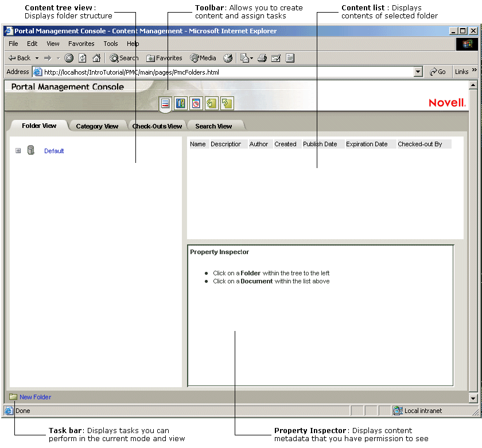Open the Tools menu

[111, 44]
